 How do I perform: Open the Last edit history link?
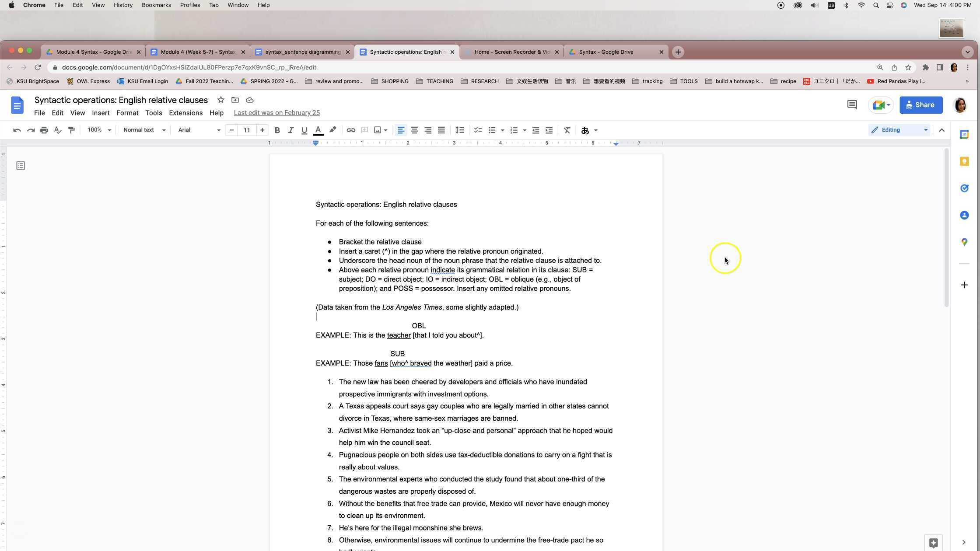[276, 113]
